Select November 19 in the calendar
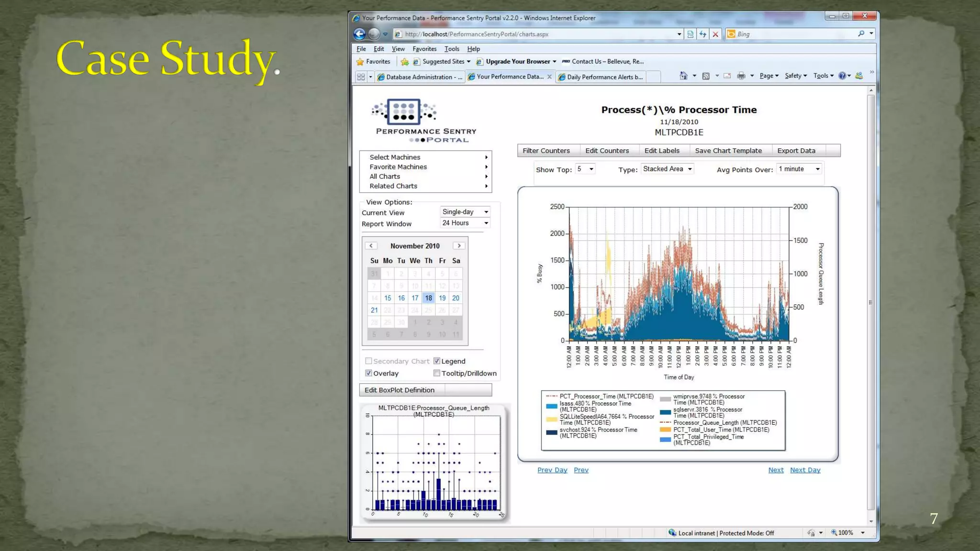The height and width of the screenshot is (551, 980). [442, 298]
